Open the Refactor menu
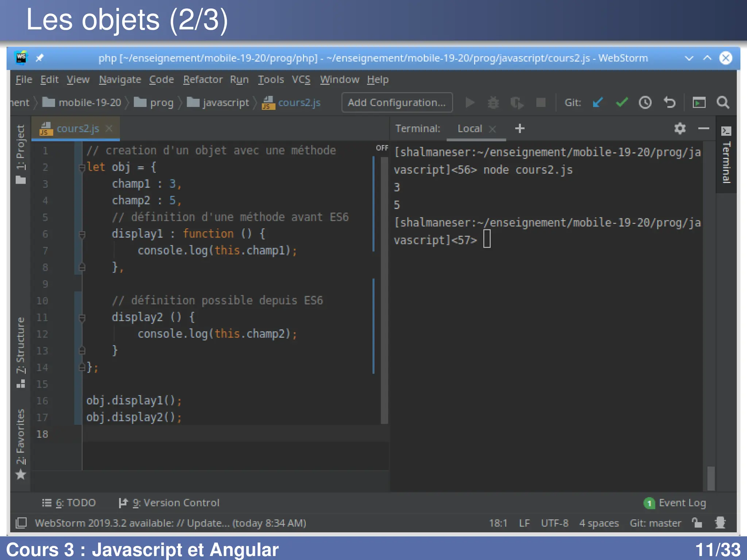747x560 pixels. 203,79
